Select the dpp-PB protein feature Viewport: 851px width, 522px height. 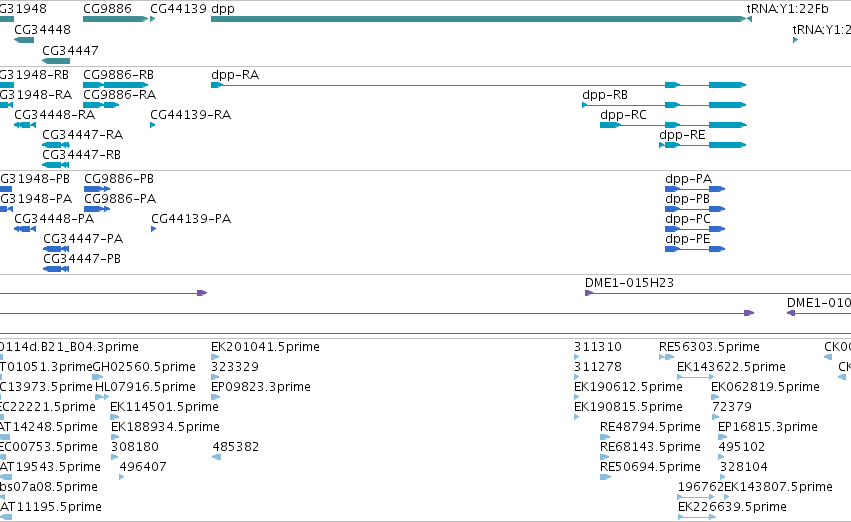tap(695, 209)
